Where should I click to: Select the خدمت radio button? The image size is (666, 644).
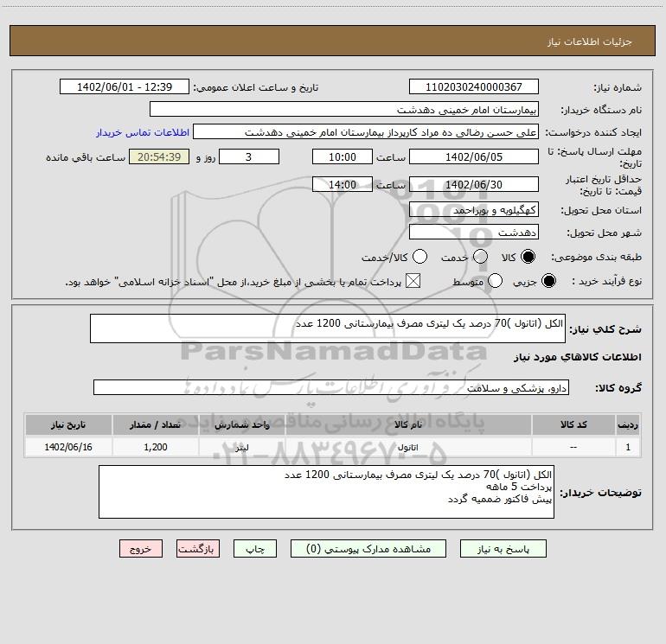click(480, 257)
